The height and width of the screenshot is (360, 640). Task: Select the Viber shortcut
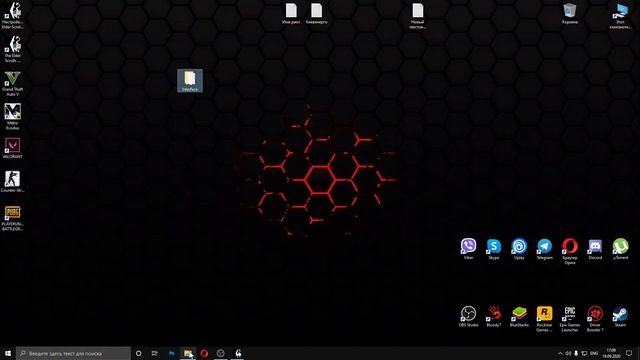click(x=468, y=249)
